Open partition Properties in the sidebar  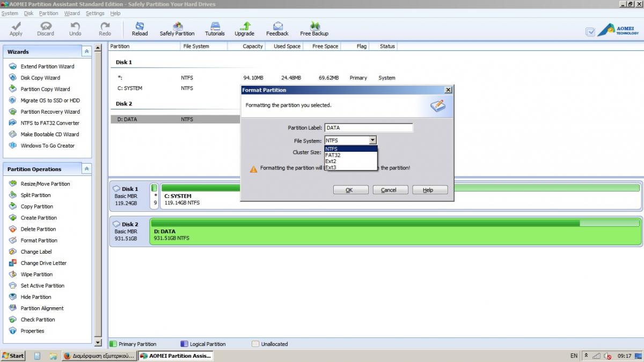(x=32, y=330)
